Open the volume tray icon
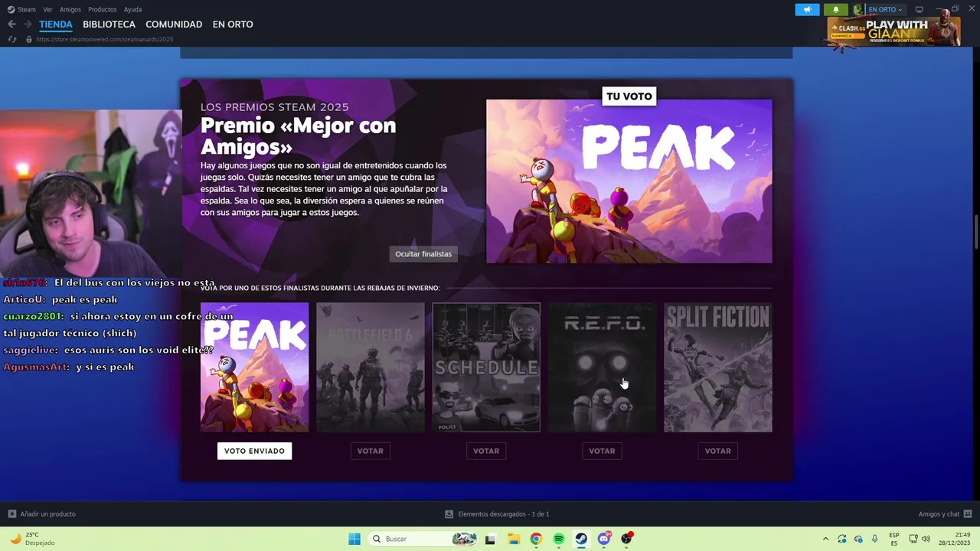Image resolution: width=980 pixels, height=551 pixels. 926,539
